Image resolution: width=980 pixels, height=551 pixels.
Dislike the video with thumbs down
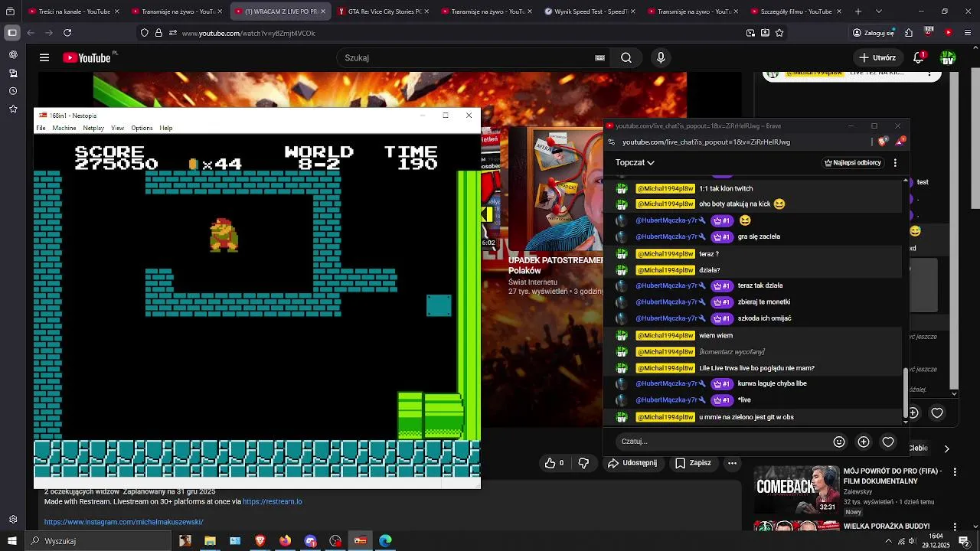583,463
